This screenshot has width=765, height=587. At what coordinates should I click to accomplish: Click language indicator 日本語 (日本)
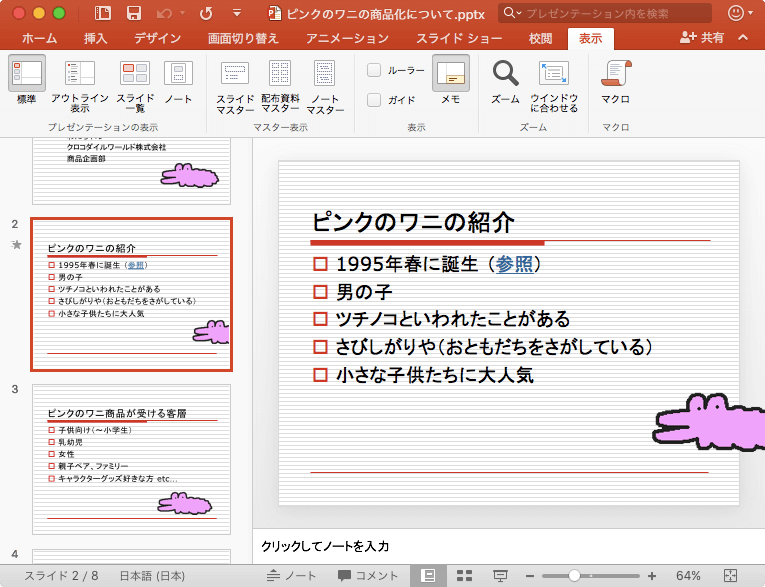tap(152, 576)
